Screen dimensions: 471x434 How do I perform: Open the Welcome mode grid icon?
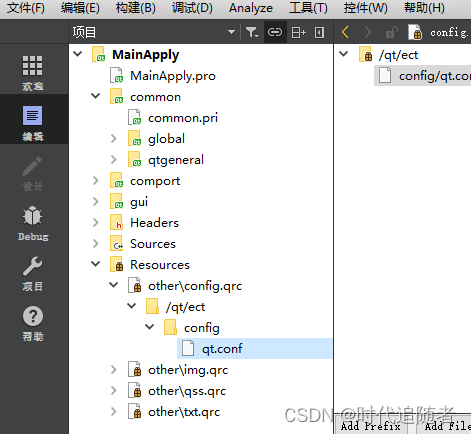click(33, 66)
